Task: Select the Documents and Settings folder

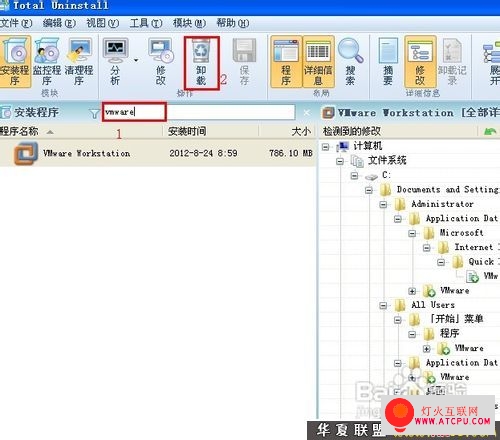Action: coord(448,190)
